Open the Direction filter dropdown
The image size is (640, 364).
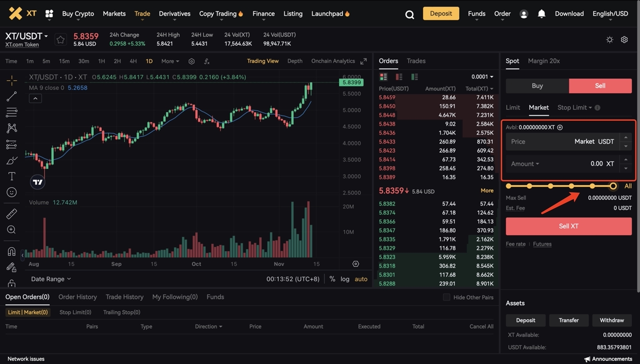pos(208,326)
